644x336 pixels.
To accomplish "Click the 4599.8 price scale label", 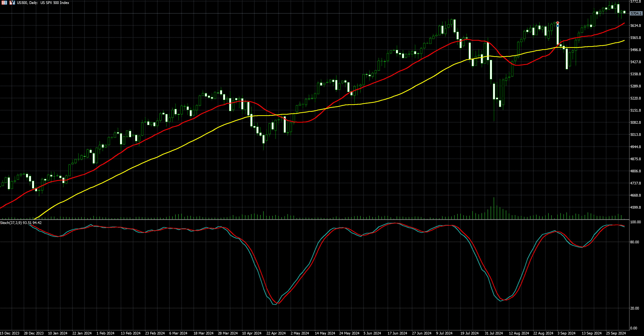I will pos(635,207).
